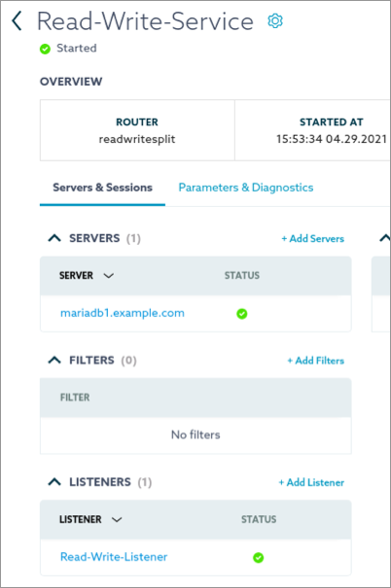Open Read-Write-Service settings gear
Viewport: 391px width, 588px height.
click(x=275, y=21)
